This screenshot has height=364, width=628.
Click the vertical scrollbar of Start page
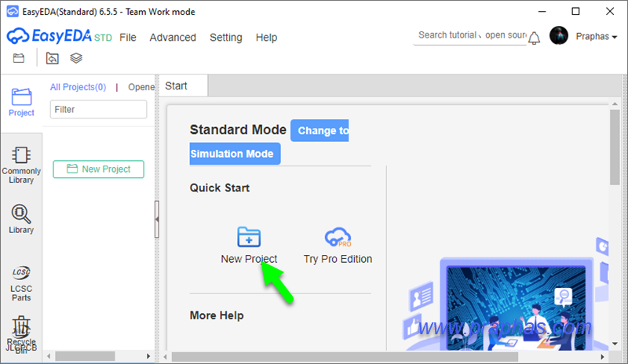[615, 147]
